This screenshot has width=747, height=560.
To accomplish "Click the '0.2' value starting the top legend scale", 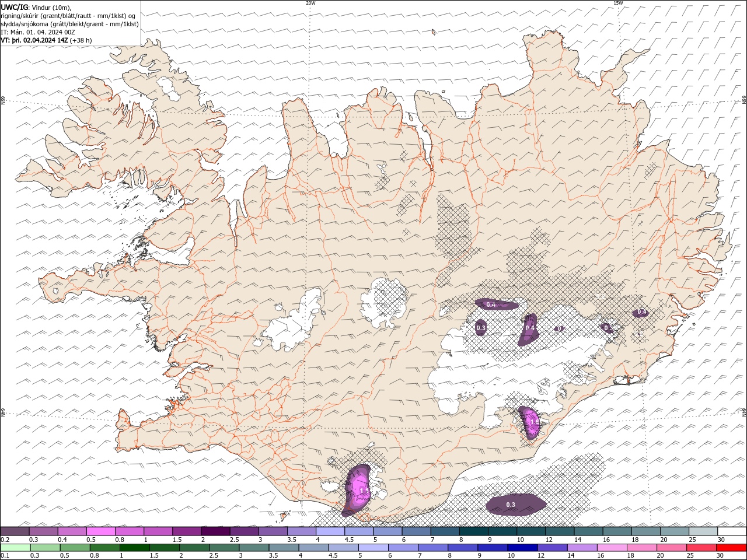I will click(5, 540).
